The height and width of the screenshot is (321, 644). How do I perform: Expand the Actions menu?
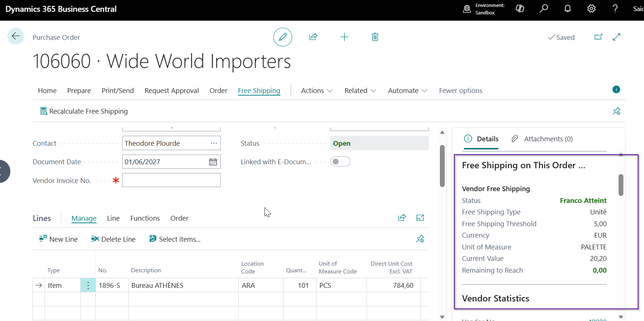point(317,91)
